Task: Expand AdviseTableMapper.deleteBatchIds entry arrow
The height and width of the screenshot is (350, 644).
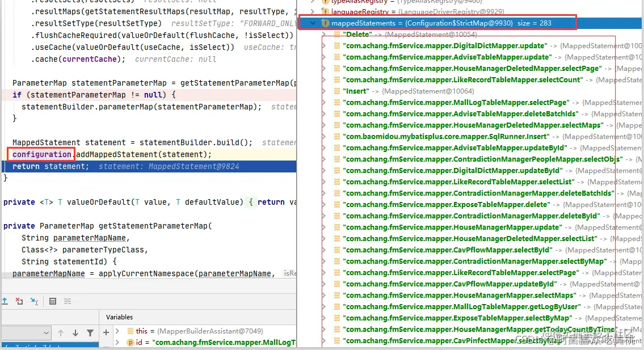Action: tap(324, 114)
